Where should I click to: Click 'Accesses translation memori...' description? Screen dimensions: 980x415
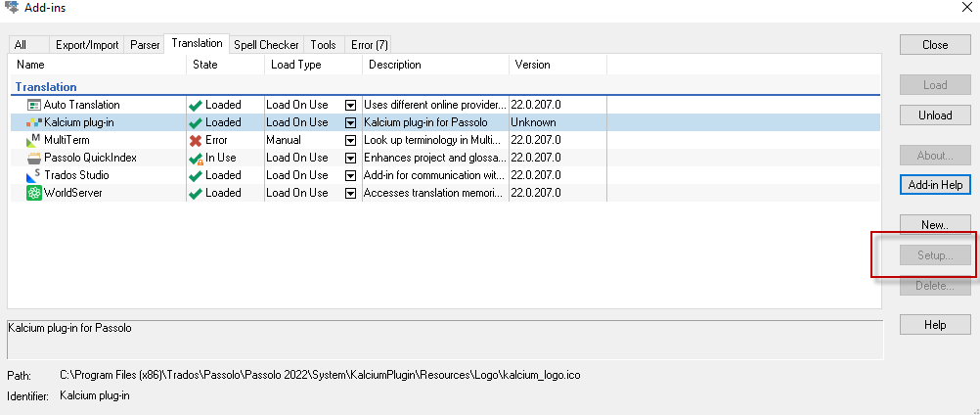(x=435, y=193)
